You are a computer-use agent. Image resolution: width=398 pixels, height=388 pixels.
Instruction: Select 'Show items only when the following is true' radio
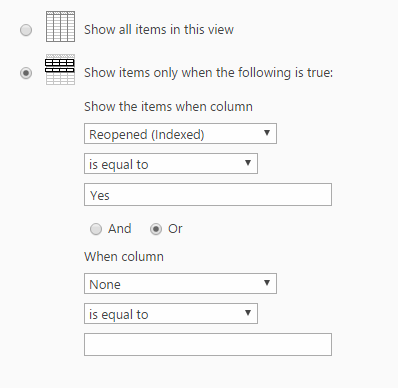pos(26,73)
